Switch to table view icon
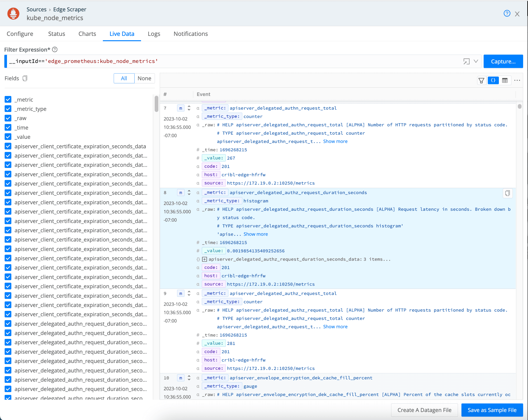Viewport: 528px width, 420px height. coord(505,80)
